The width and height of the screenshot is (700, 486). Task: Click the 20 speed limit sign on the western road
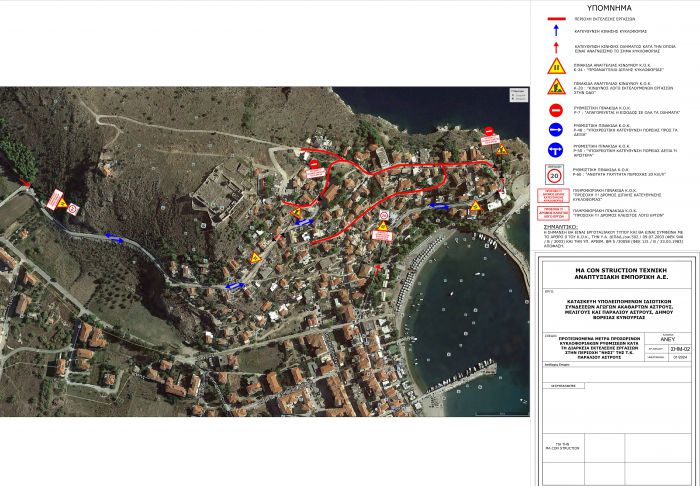pyautogui.click(x=74, y=209)
